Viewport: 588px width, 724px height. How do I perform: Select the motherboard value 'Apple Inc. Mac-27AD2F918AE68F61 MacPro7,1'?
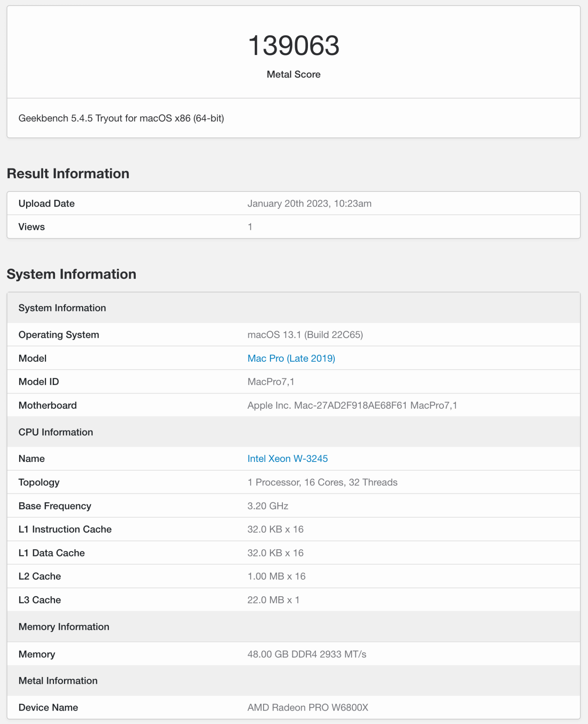pyautogui.click(x=352, y=405)
